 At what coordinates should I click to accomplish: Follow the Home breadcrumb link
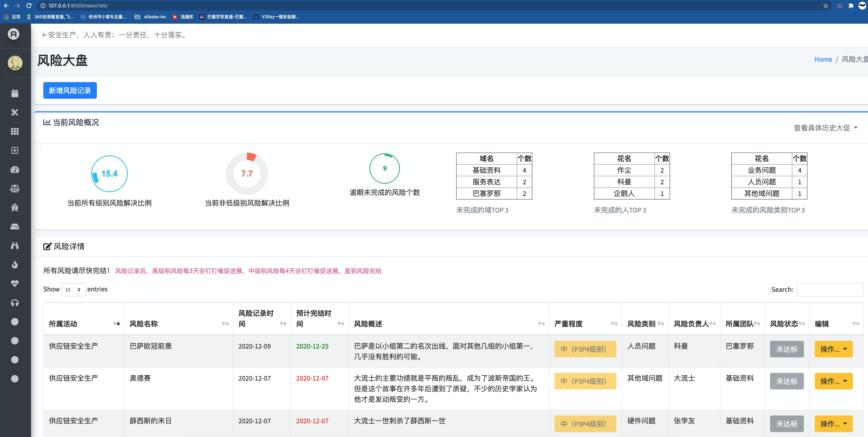pyautogui.click(x=823, y=59)
